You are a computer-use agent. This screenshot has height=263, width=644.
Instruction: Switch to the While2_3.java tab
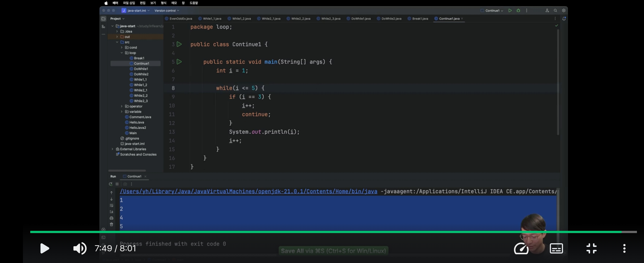(328, 19)
